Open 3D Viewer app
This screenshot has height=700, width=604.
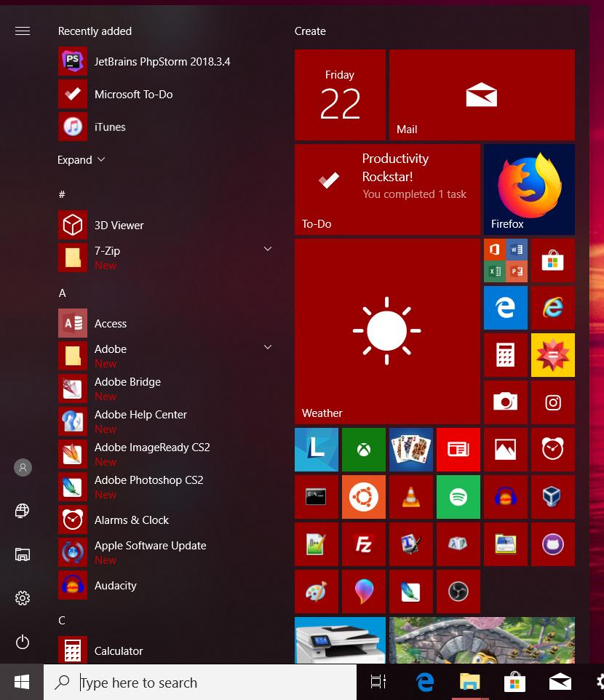165,225
